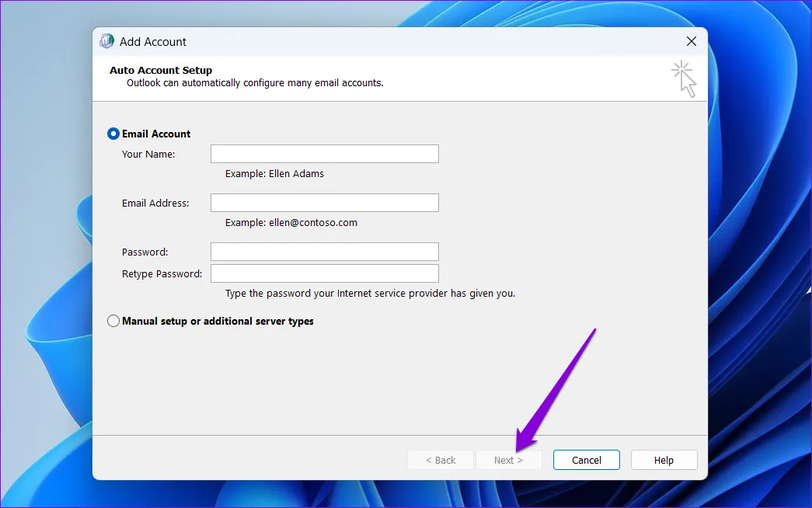
Task: Close the Add Account dialog
Action: [x=691, y=42]
